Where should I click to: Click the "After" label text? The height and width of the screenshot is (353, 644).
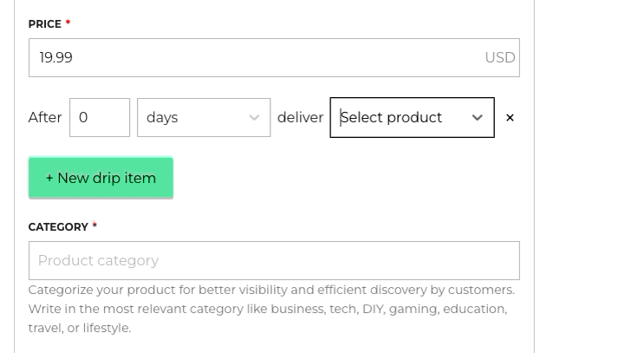[x=45, y=118]
